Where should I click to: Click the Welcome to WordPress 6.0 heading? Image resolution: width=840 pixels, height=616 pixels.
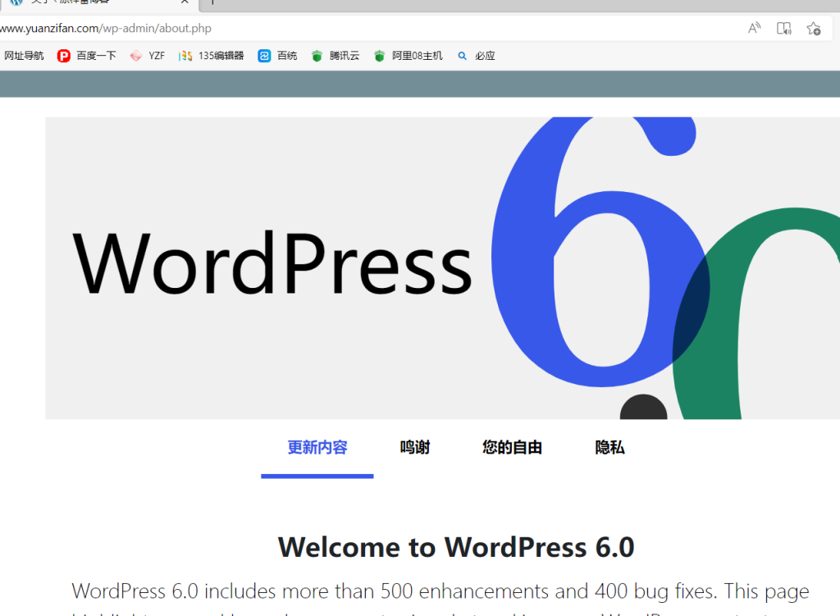click(456, 547)
